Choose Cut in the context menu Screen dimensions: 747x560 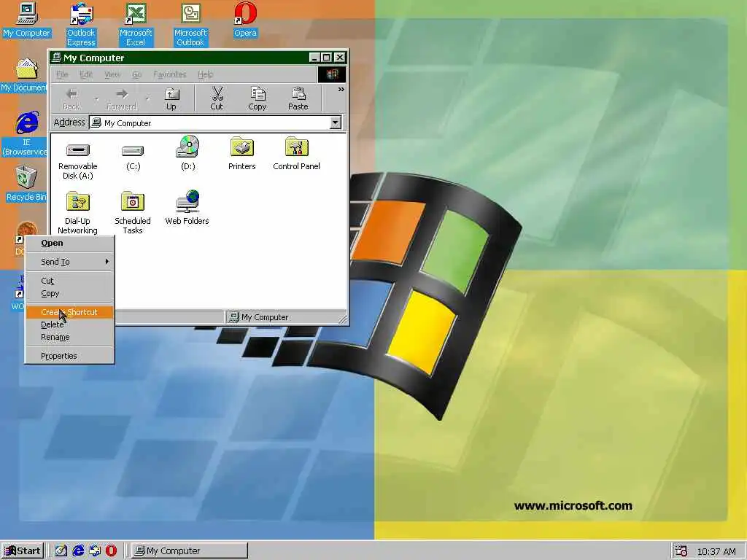[x=69, y=281]
